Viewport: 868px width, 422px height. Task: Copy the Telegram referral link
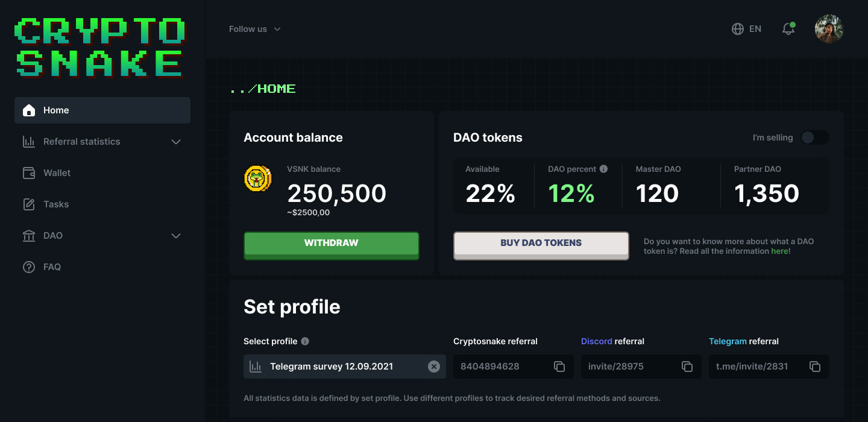coord(814,367)
